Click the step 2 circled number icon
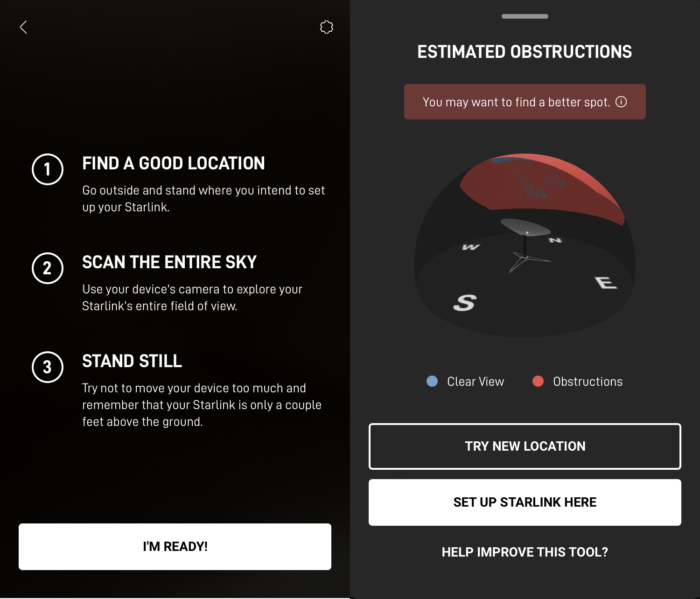The width and height of the screenshot is (700, 599). coord(48,268)
